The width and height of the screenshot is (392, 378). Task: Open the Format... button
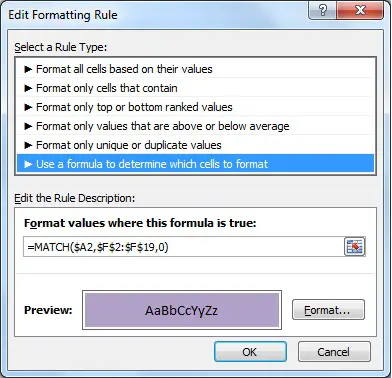pos(328,310)
